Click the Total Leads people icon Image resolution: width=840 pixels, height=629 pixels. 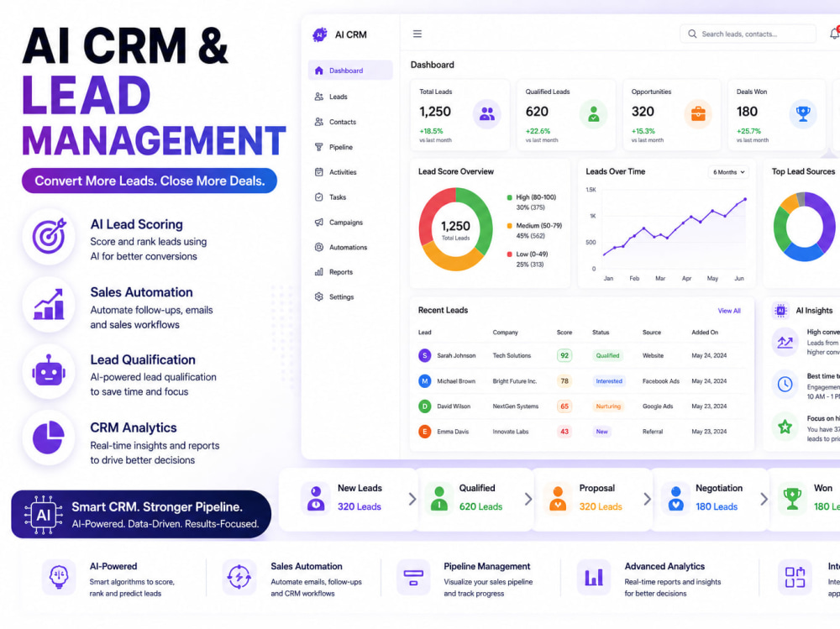(x=487, y=113)
